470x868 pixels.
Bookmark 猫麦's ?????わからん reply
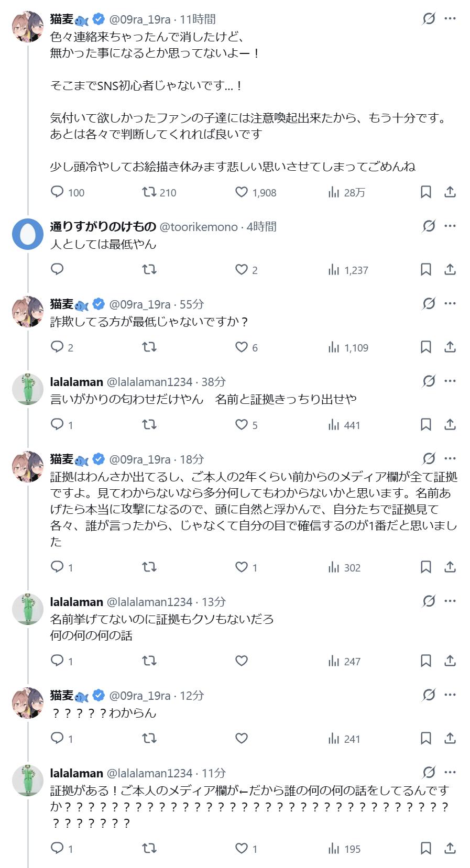point(426,739)
